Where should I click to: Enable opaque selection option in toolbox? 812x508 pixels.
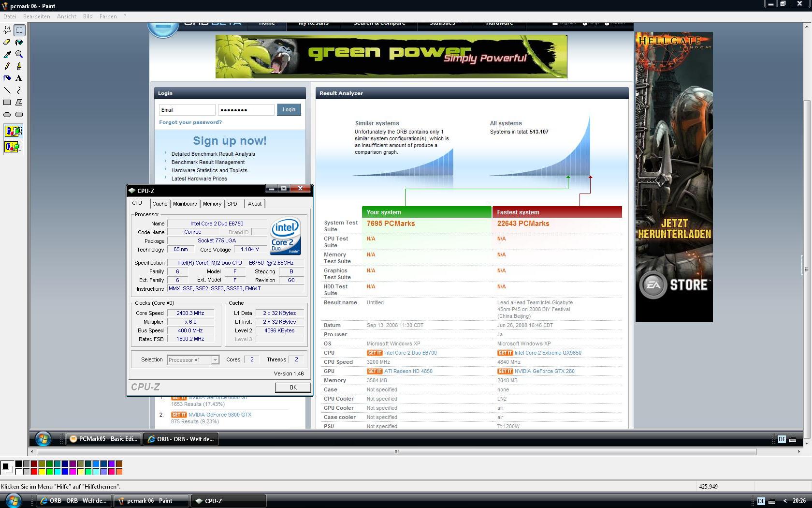pos(13,131)
